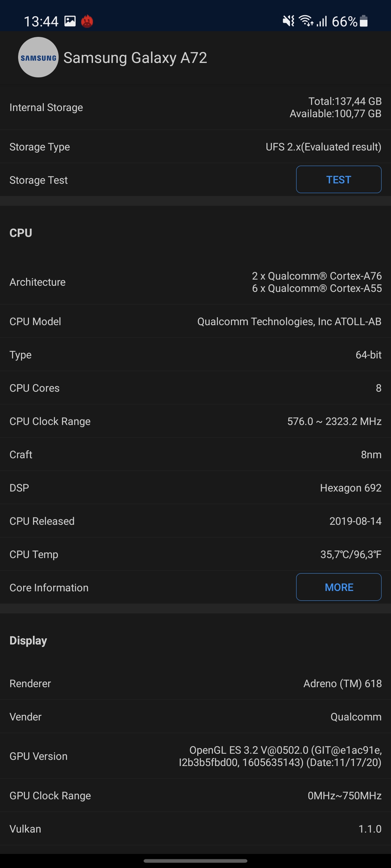Tap the battery status icon
This screenshot has width=391, height=868.
pyautogui.click(x=364, y=21)
